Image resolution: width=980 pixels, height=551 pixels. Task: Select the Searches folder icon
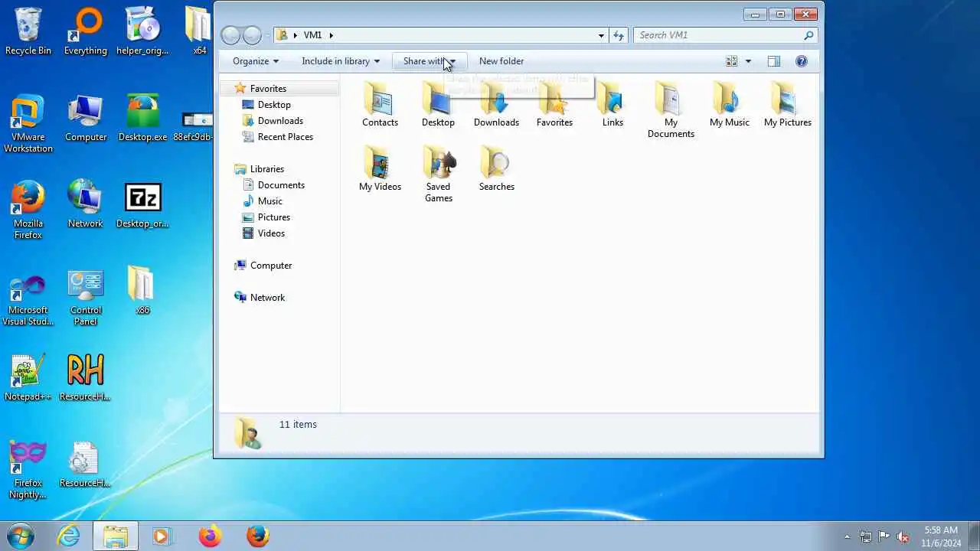pyautogui.click(x=496, y=168)
